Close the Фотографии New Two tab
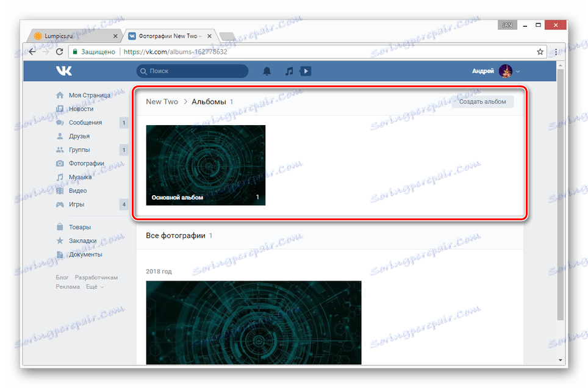 [x=210, y=36]
